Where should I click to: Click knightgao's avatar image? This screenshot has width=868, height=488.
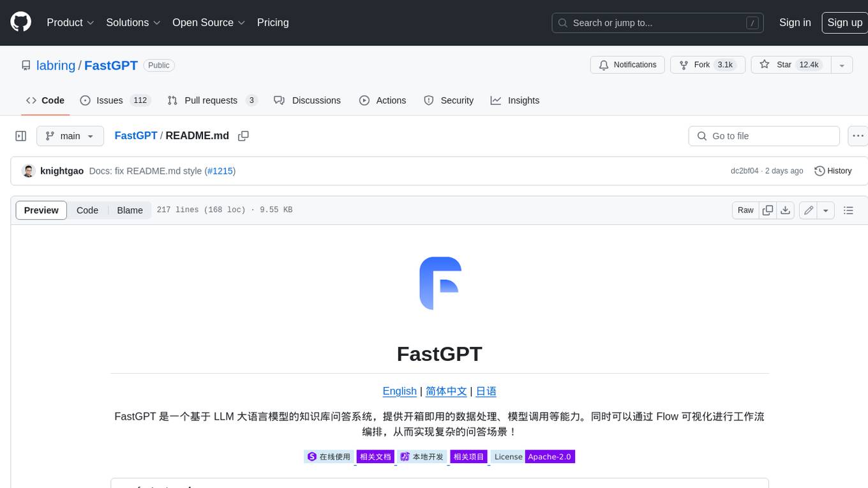pyautogui.click(x=28, y=171)
